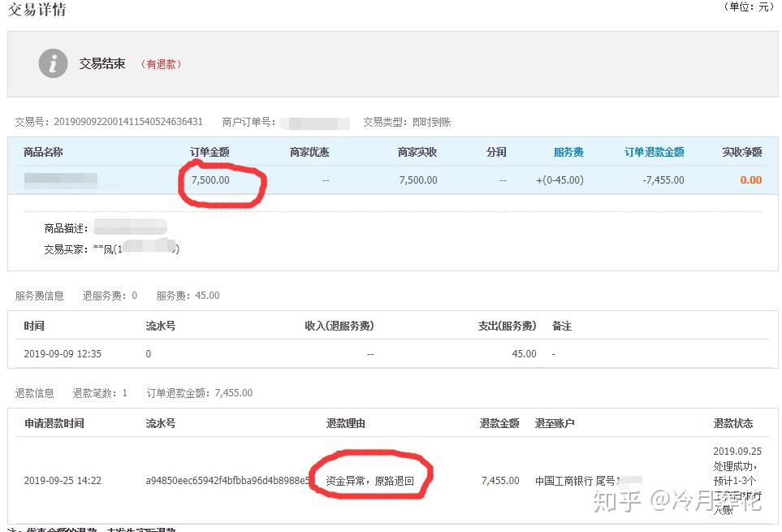The image size is (782, 532).
Task: Click the gray info icon beside 交易结束
Action: pyautogui.click(x=53, y=63)
